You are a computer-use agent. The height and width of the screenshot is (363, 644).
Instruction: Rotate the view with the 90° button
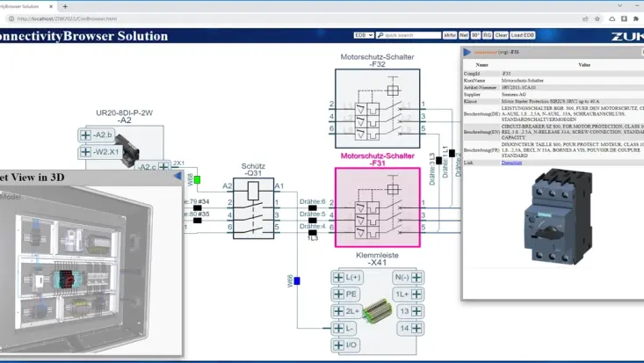click(x=475, y=35)
